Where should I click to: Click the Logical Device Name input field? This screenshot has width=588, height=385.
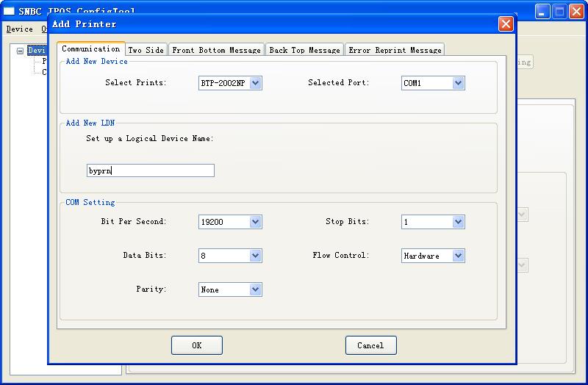pos(151,170)
